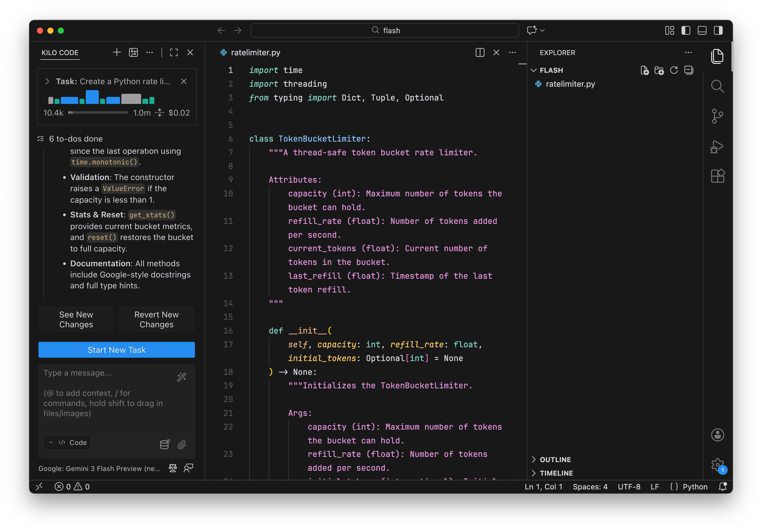Expand the OUTLINE section

click(555, 459)
